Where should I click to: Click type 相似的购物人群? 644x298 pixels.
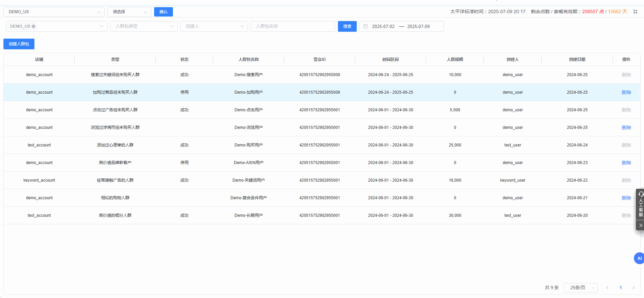[115, 198]
